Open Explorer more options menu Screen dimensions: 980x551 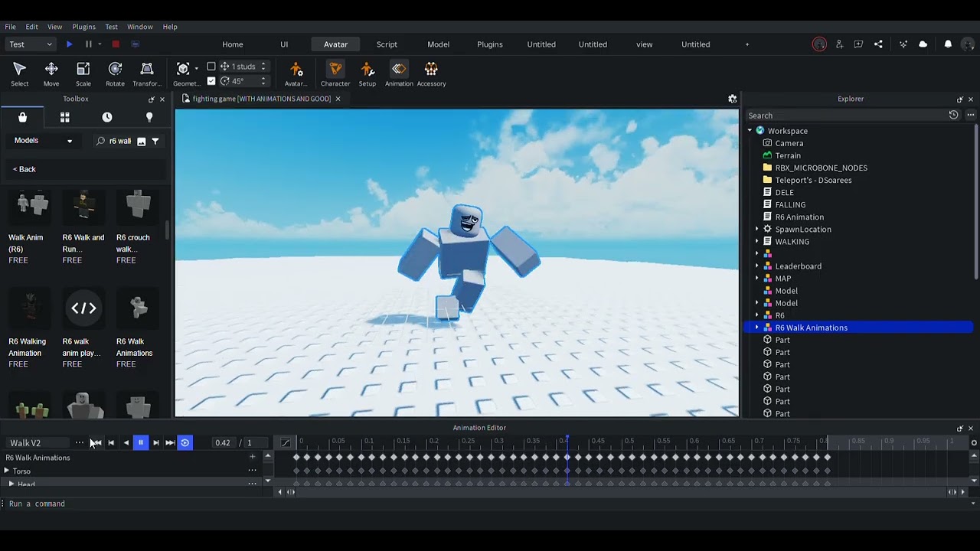tap(970, 115)
